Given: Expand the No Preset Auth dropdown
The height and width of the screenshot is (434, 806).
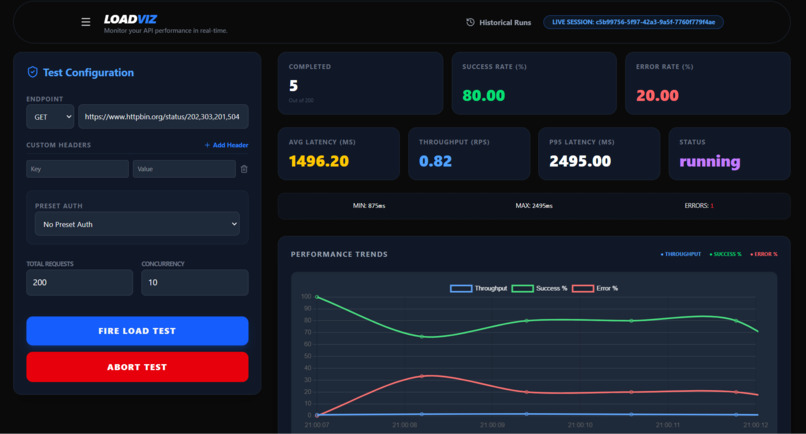Looking at the screenshot, I should pos(137,224).
